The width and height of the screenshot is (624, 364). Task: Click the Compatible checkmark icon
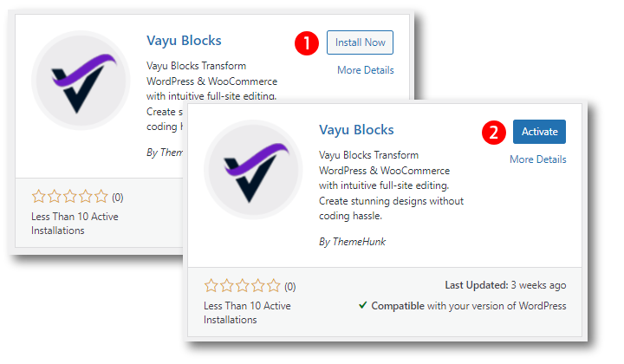pyautogui.click(x=363, y=306)
